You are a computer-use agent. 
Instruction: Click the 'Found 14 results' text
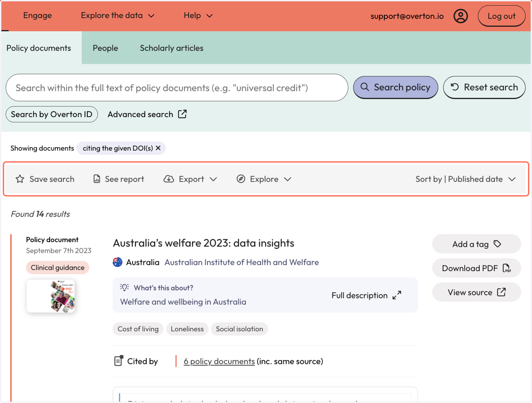(x=40, y=214)
